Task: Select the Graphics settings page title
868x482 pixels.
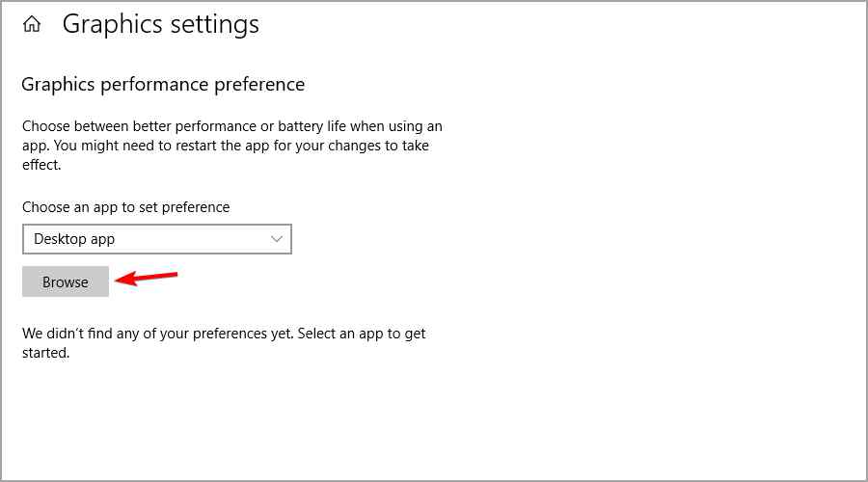Action: [x=160, y=25]
